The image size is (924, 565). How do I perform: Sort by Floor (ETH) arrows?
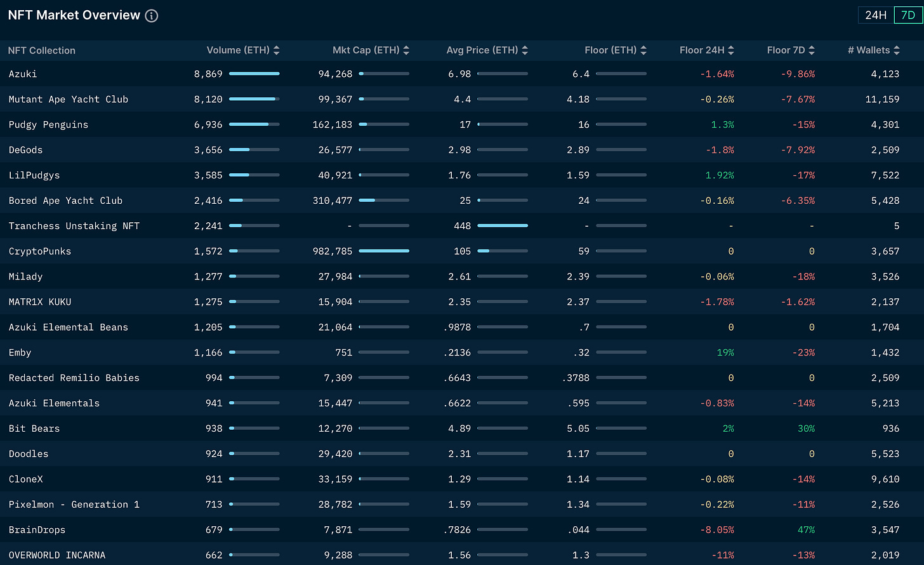(x=643, y=50)
